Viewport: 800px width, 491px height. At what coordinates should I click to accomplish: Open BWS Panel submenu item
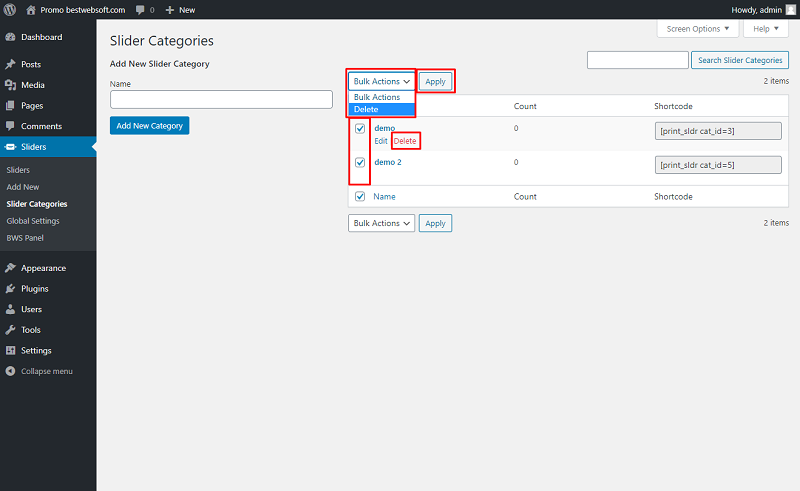click(x=25, y=238)
